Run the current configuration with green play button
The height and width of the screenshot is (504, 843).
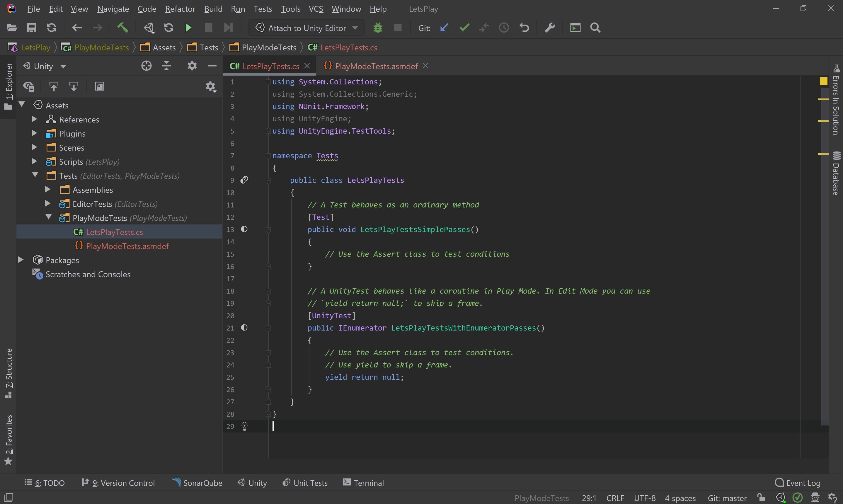pos(188,28)
